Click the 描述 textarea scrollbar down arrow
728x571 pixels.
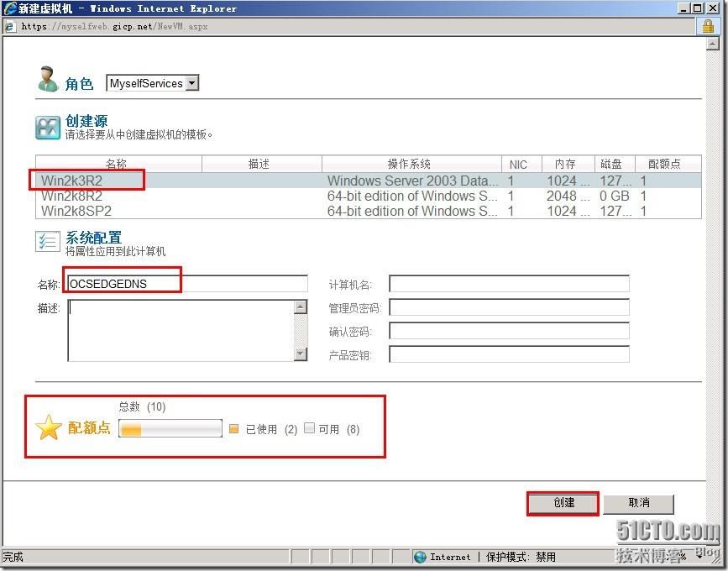(x=300, y=354)
